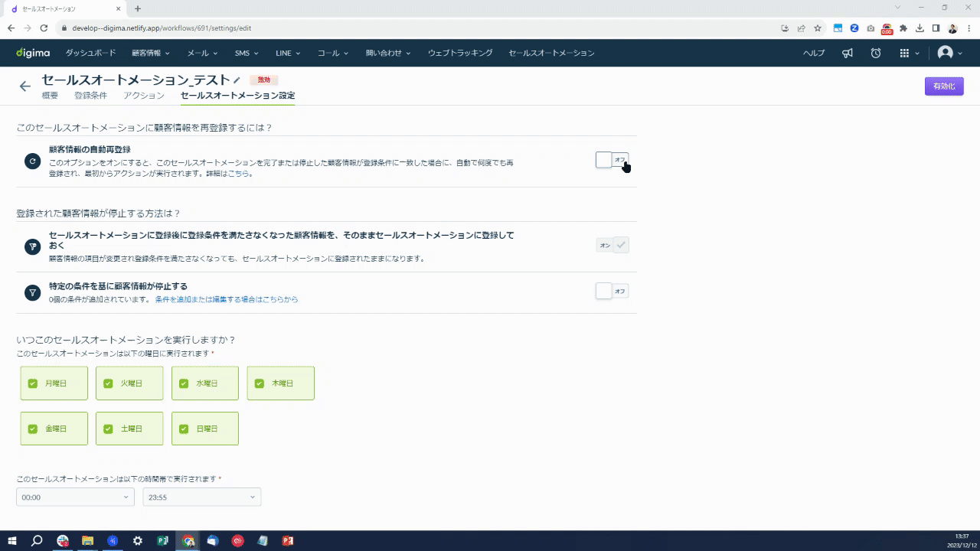Enable stop customers by condition toggle

pyautogui.click(x=612, y=291)
